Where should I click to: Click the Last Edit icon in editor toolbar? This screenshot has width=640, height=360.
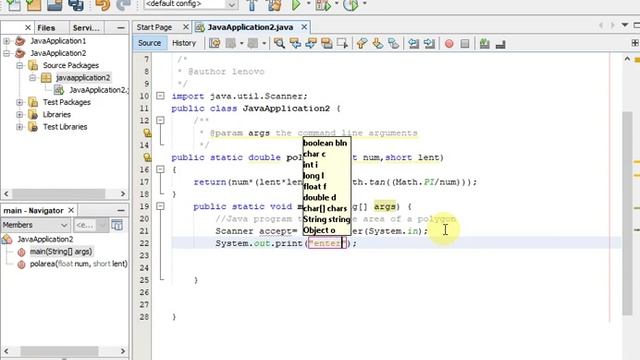coord(215,43)
